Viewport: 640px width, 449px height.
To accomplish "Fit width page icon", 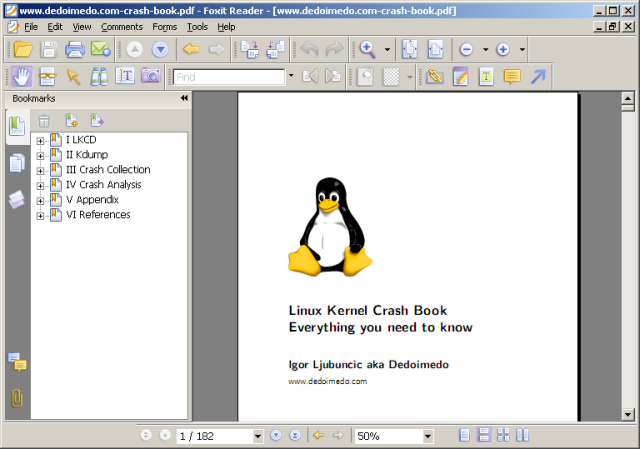I will [x=435, y=49].
